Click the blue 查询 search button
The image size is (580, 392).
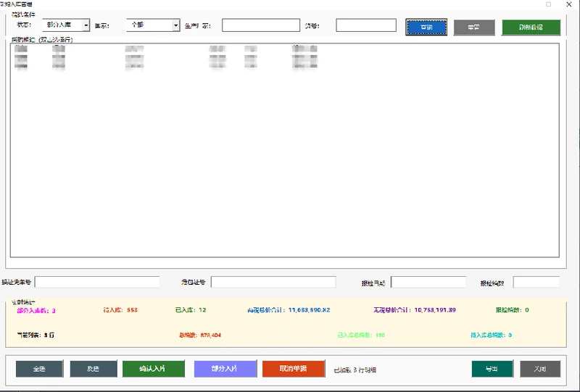tap(426, 28)
